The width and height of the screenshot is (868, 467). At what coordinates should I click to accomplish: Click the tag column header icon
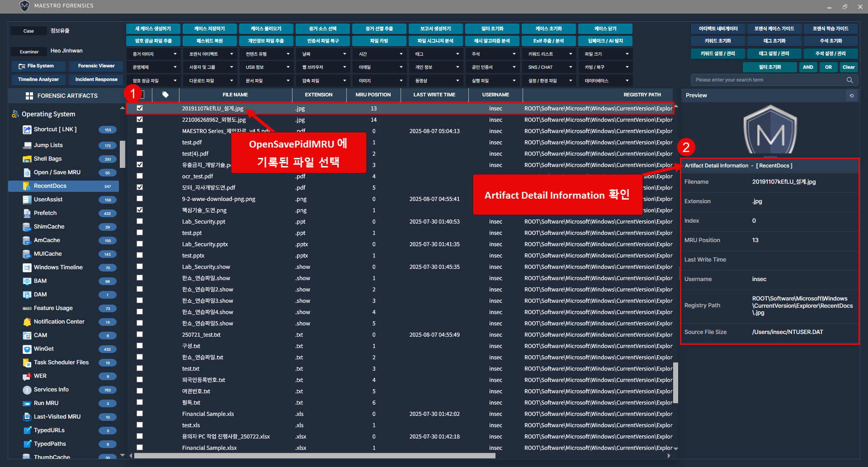165,95
